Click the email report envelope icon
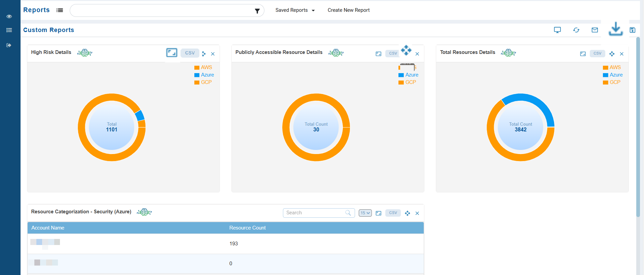The width and height of the screenshot is (644, 275). (595, 30)
